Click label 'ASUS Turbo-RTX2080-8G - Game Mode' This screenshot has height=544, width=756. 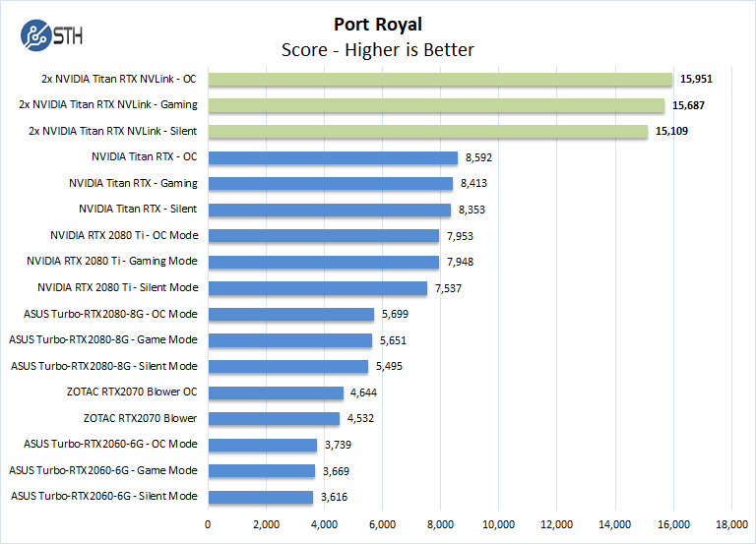tap(102, 339)
